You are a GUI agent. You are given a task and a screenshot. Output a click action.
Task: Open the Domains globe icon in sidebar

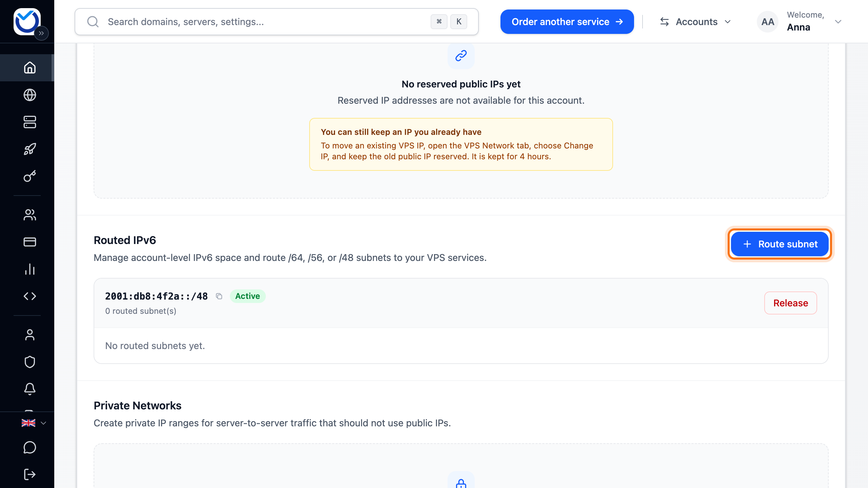click(30, 95)
